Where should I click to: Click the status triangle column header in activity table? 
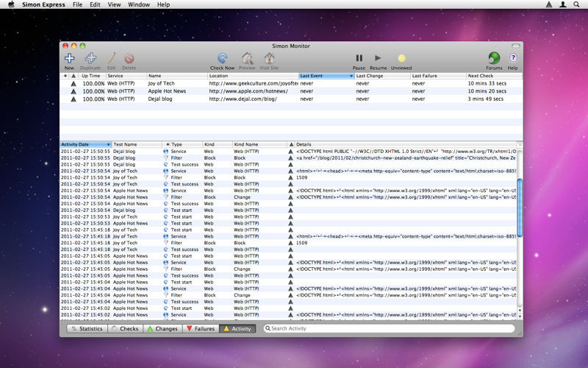(x=291, y=144)
